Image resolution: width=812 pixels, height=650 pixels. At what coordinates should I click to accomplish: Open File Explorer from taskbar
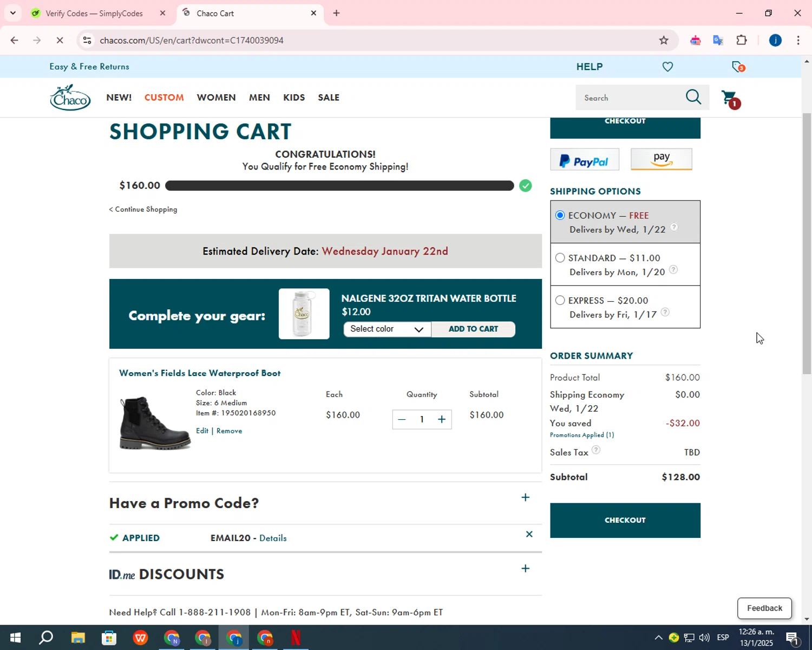pos(78,638)
